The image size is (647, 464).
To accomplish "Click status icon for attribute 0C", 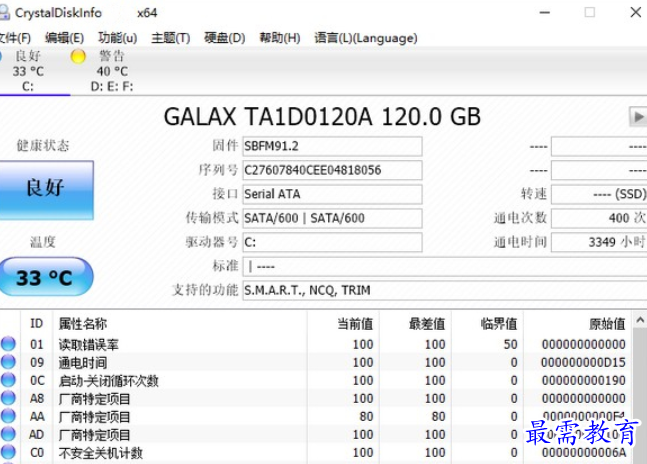I will [8, 380].
